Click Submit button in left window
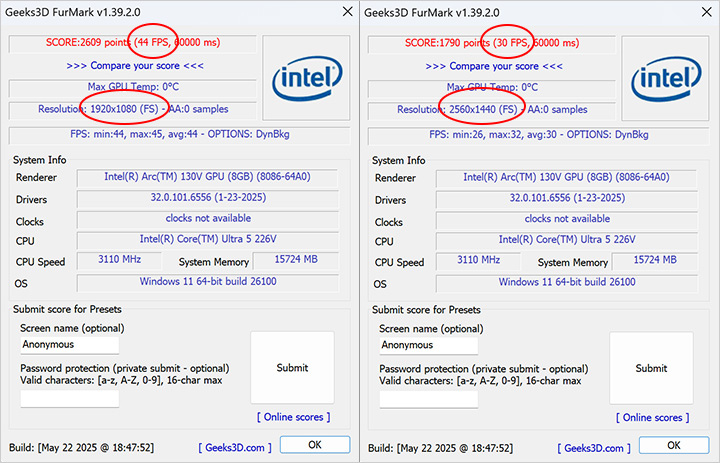 292,367
